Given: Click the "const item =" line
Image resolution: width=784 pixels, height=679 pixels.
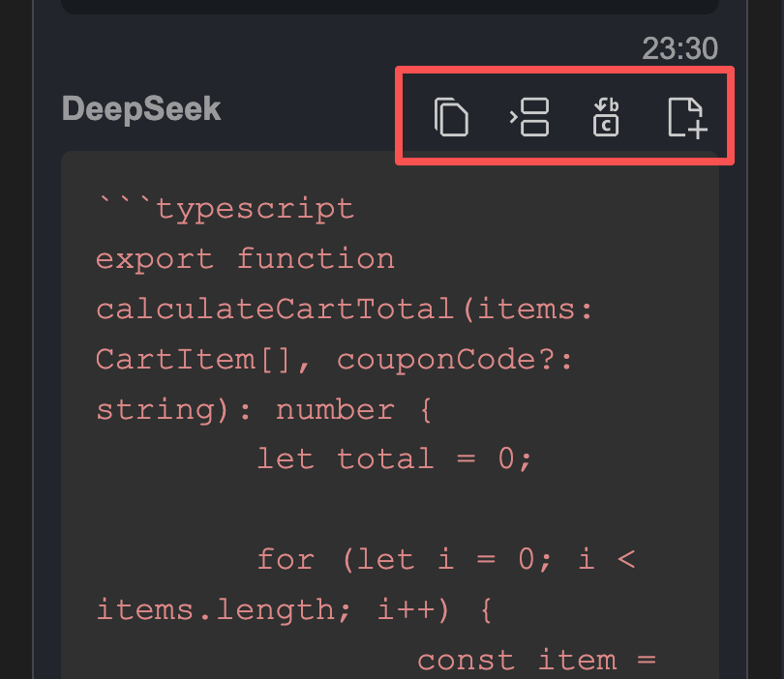Looking at the screenshot, I should [x=536, y=660].
